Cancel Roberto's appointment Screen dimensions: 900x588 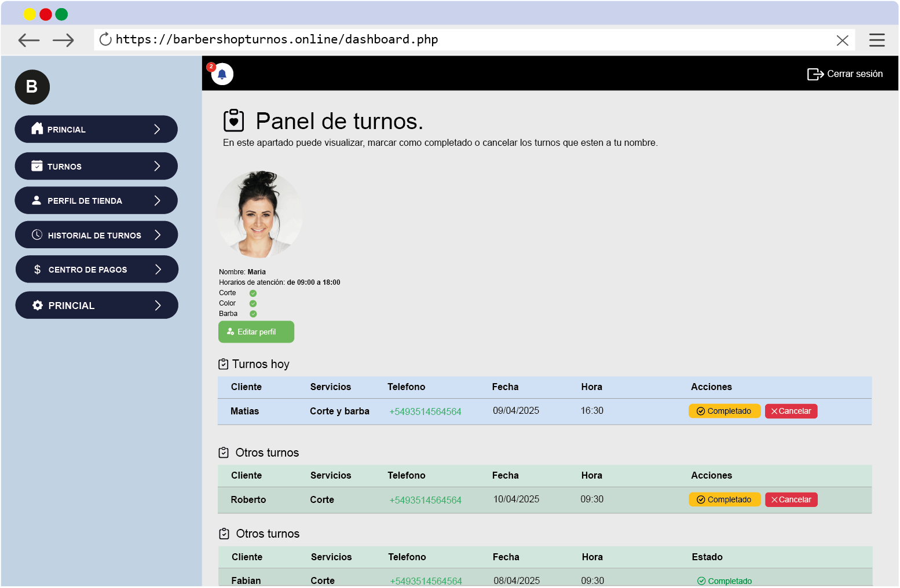pyautogui.click(x=791, y=500)
